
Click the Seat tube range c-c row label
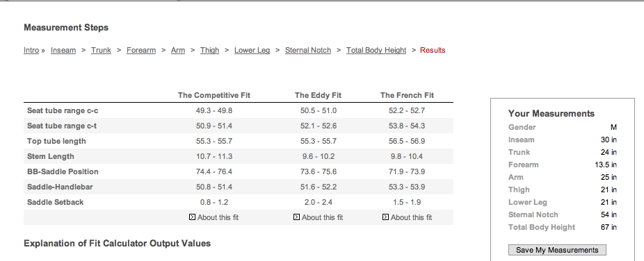pyautogui.click(x=63, y=110)
